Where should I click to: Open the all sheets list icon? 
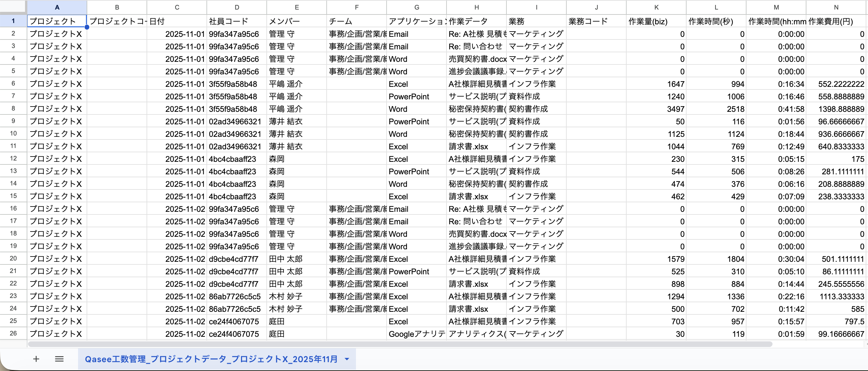tap(59, 359)
